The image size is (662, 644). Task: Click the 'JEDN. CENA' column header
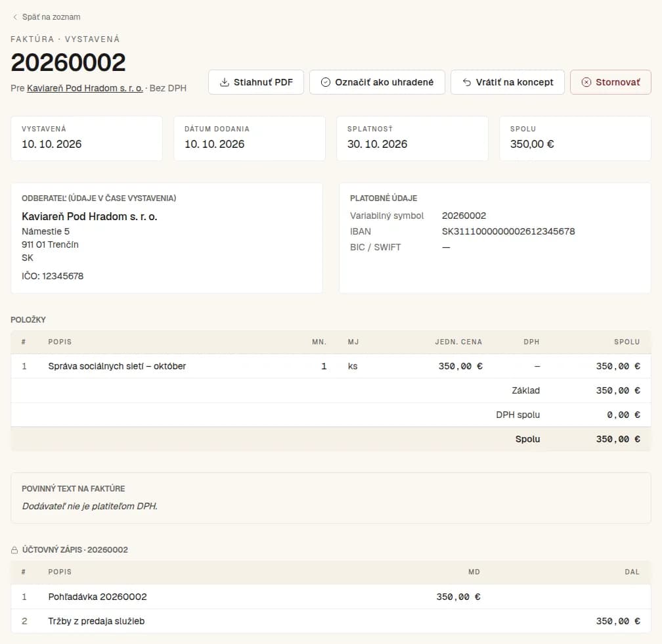point(458,342)
